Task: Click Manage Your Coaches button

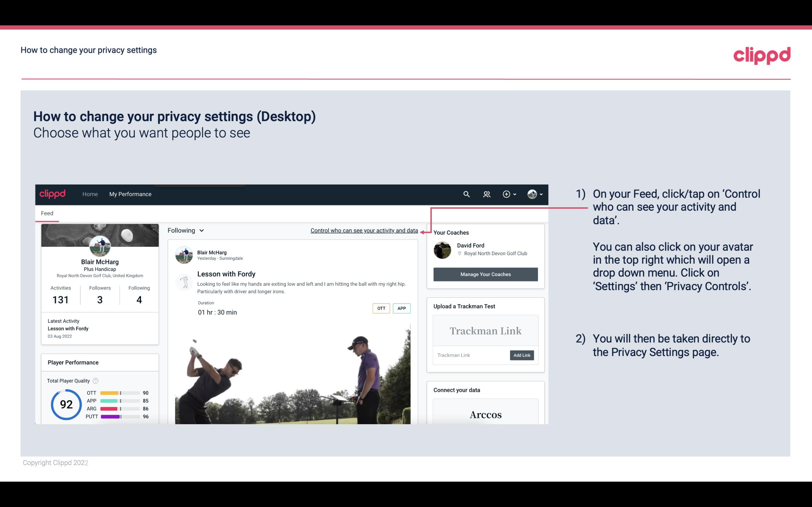Action: pos(485,274)
